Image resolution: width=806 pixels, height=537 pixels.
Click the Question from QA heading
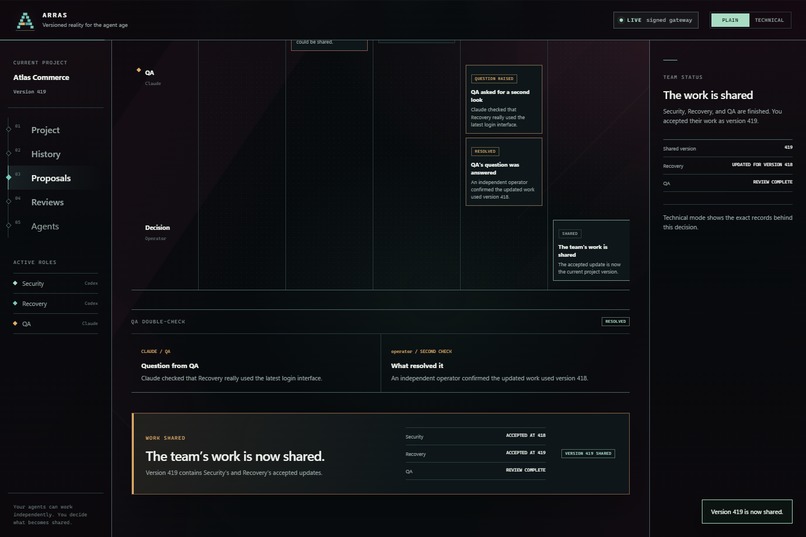point(170,366)
